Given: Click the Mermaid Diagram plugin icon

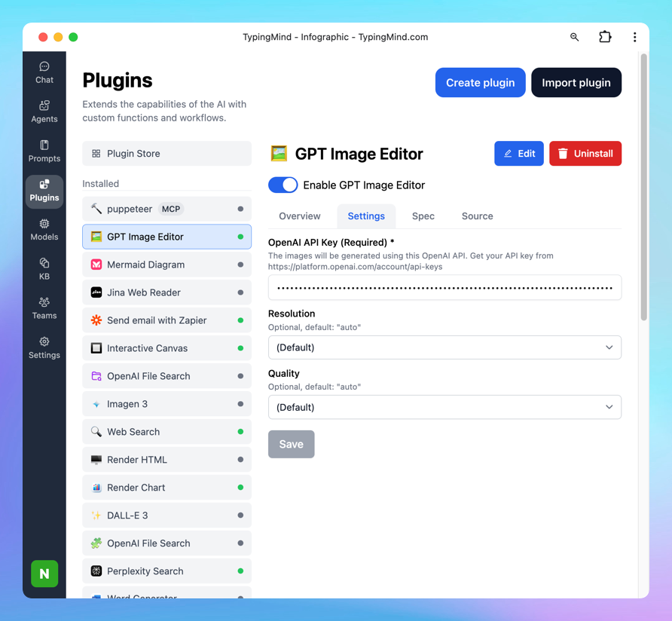Looking at the screenshot, I should pos(96,265).
